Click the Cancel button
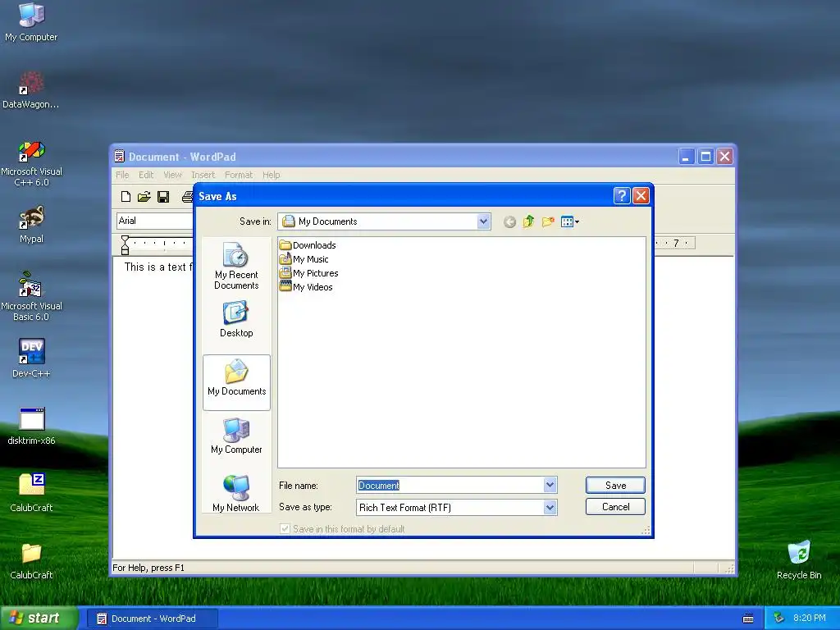The image size is (840, 630). tap(615, 507)
